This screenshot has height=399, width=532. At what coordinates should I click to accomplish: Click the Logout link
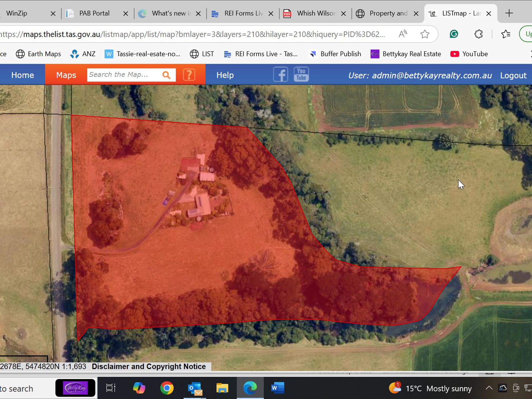513,75
